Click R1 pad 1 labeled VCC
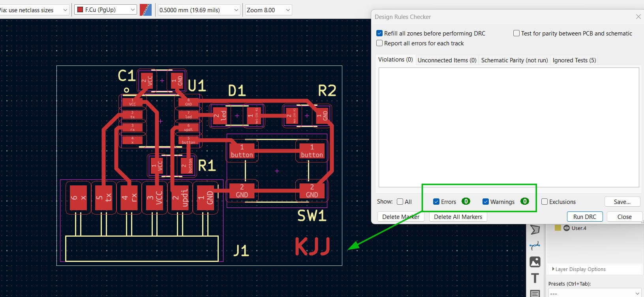Image resolution: width=644 pixels, height=297 pixels. tap(157, 166)
